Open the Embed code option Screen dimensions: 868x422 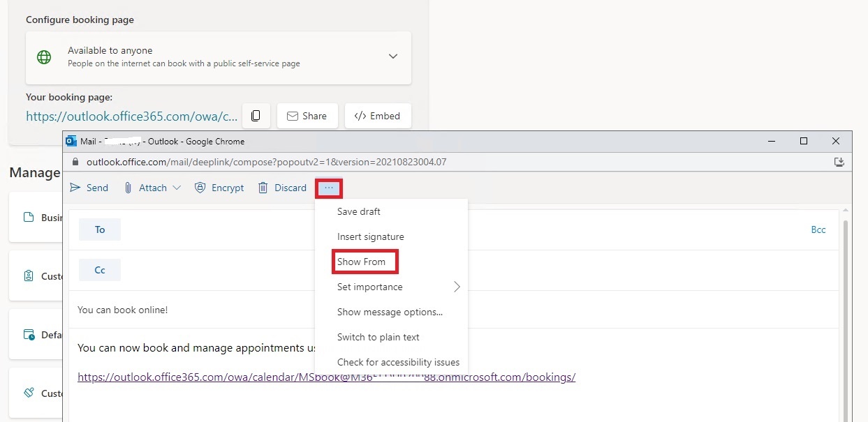[378, 116]
